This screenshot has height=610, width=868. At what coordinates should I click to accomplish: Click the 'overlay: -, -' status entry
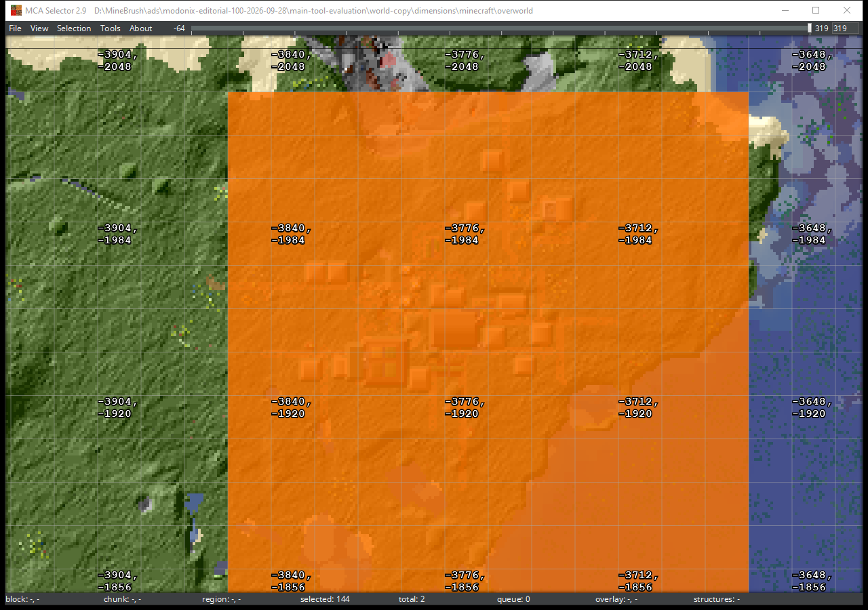coord(616,599)
